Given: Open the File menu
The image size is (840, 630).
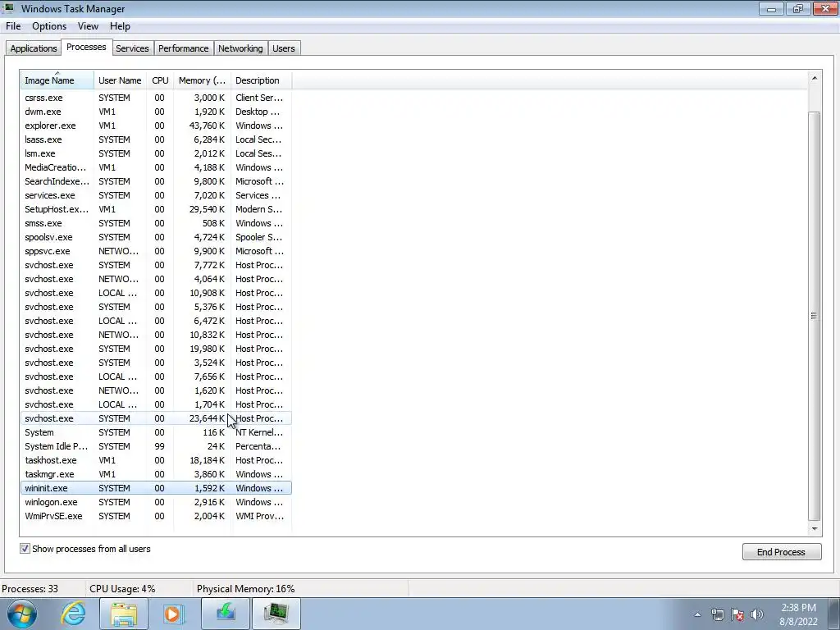Looking at the screenshot, I should (x=13, y=26).
